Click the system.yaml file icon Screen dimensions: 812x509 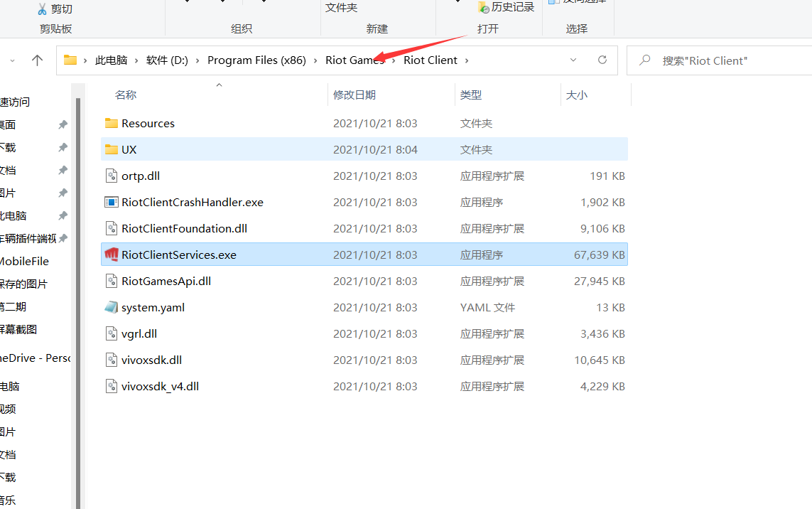(x=112, y=307)
